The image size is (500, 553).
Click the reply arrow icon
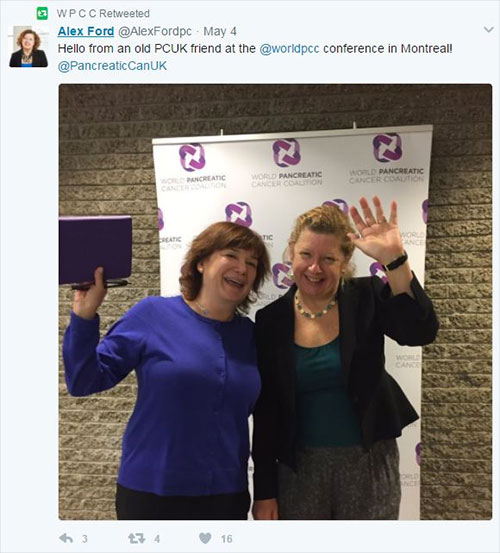[x=66, y=538]
